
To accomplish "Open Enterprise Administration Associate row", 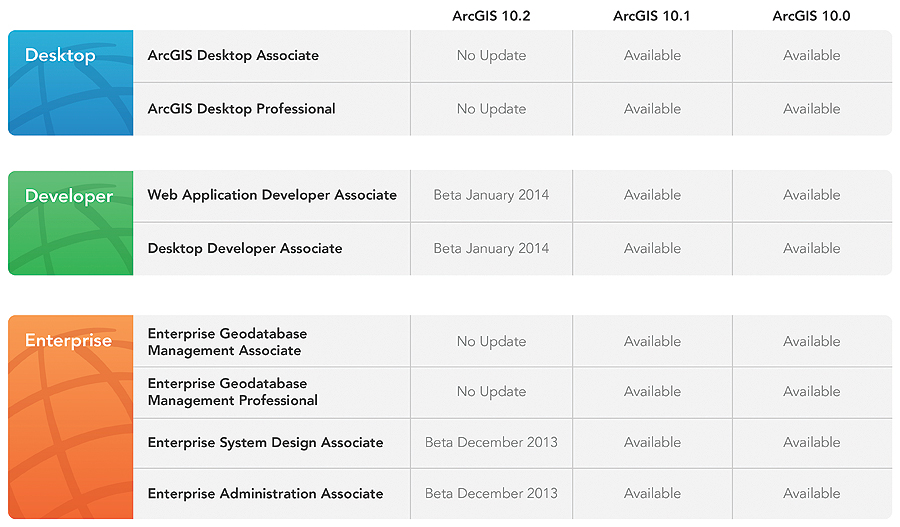I will click(x=265, y=494).
